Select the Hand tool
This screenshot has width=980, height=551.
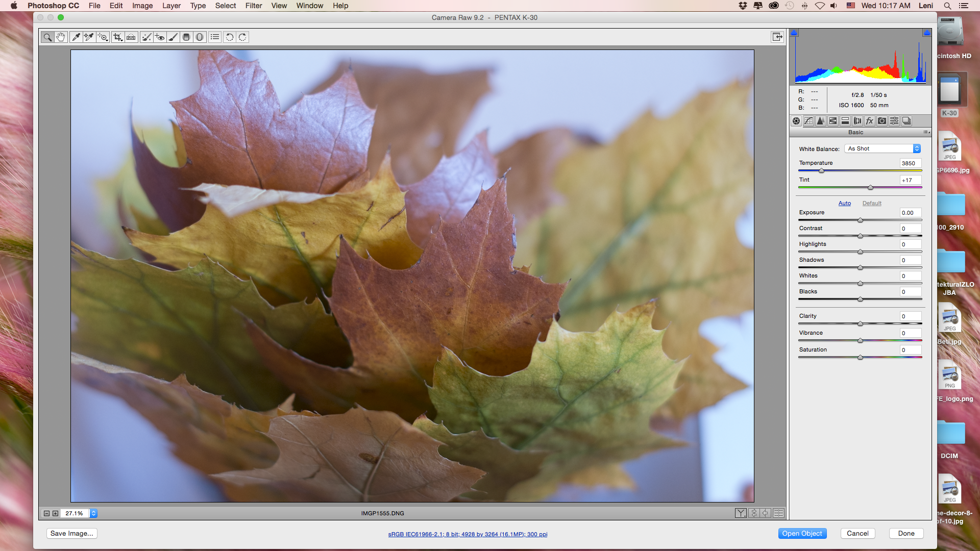(x=61, y=37)
